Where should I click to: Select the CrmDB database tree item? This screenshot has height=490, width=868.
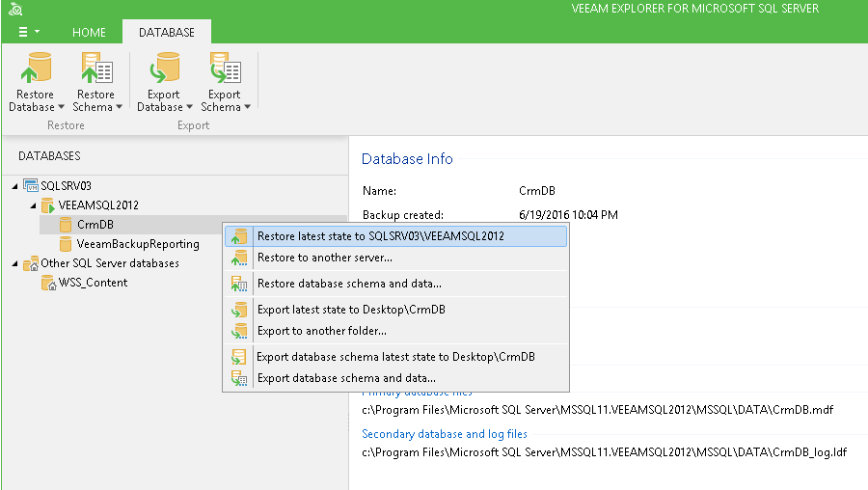point(95,225)
